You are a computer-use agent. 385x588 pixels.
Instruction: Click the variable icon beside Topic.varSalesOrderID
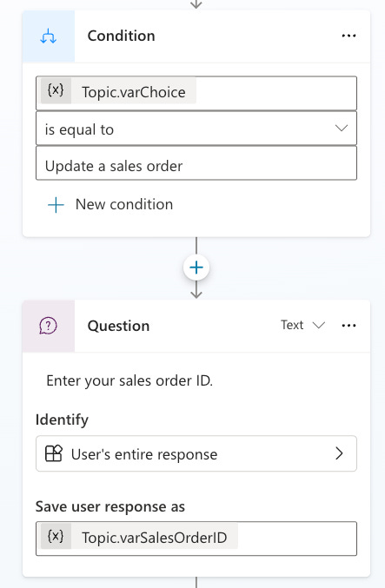click(56, 536)
